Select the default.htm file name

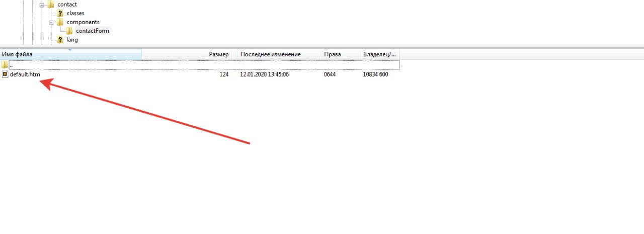click(x=25, y=74)
